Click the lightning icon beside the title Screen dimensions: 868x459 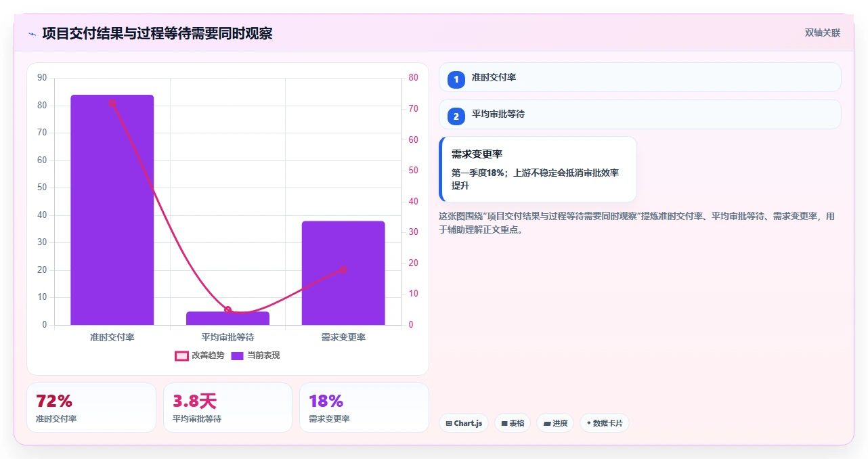pos(32,34)
